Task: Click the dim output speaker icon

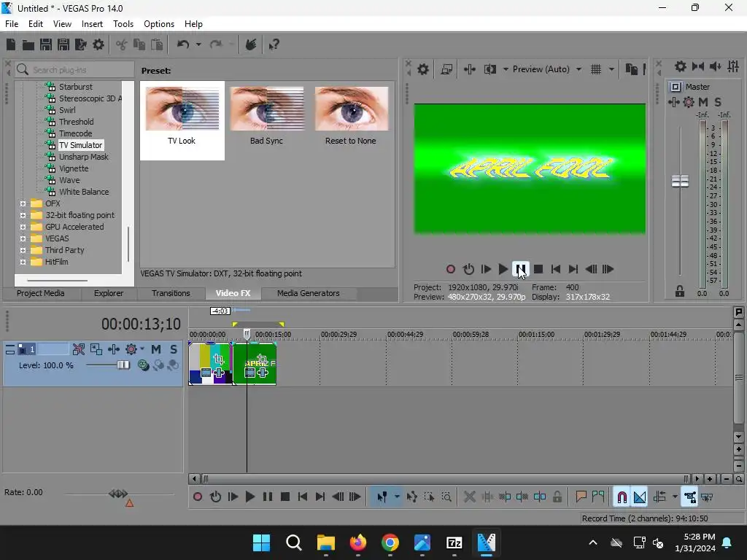Action: [x=715, y=66]
